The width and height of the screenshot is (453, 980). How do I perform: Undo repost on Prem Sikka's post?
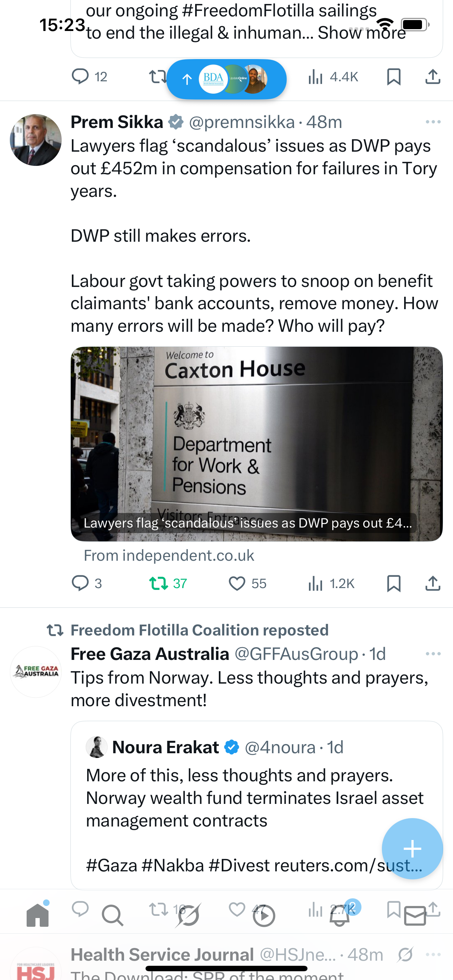tap(159, 583)
